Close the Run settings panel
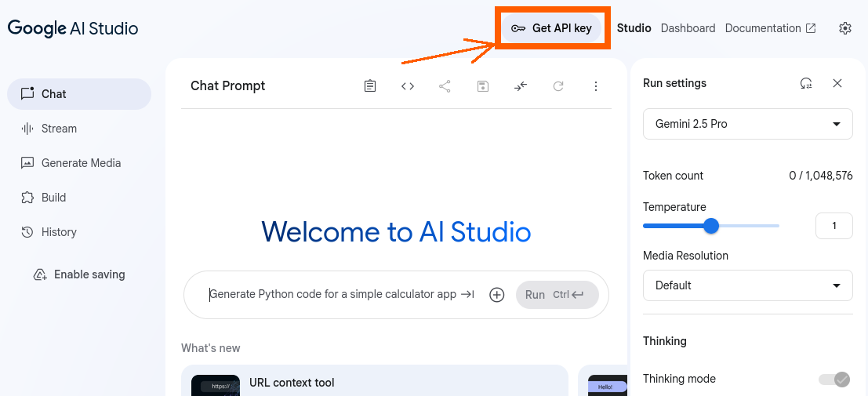Image resolution: width=868 pixels, height=396 pixels. click(837, 84)
